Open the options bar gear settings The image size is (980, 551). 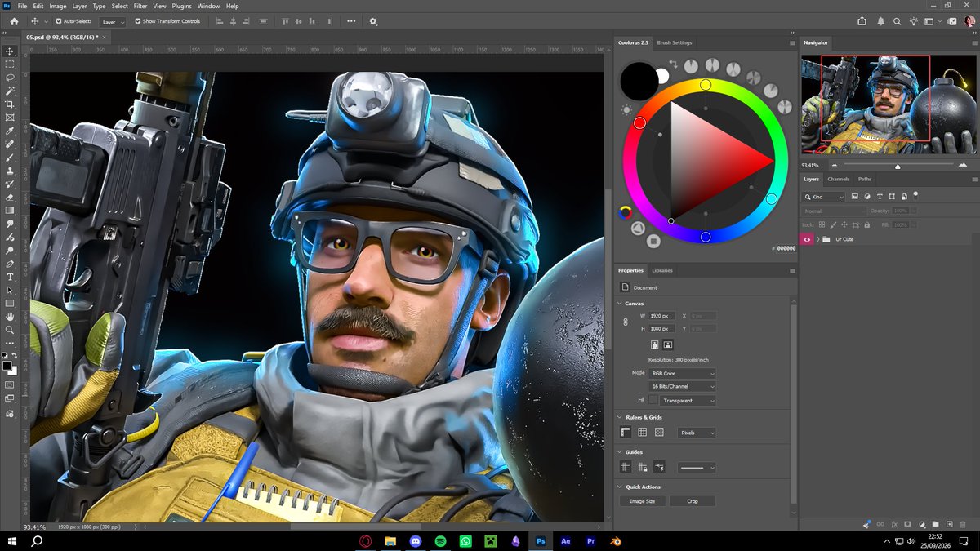(x=373, y=21)
